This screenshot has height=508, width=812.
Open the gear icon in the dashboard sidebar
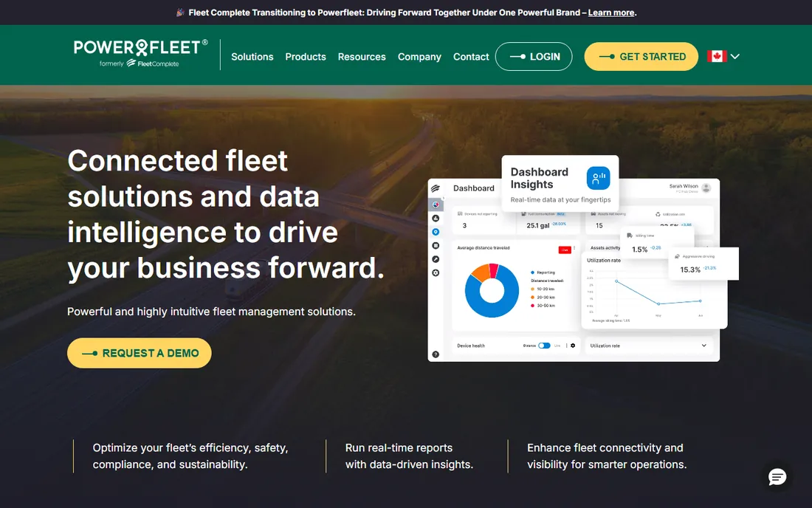pos(436,273)
